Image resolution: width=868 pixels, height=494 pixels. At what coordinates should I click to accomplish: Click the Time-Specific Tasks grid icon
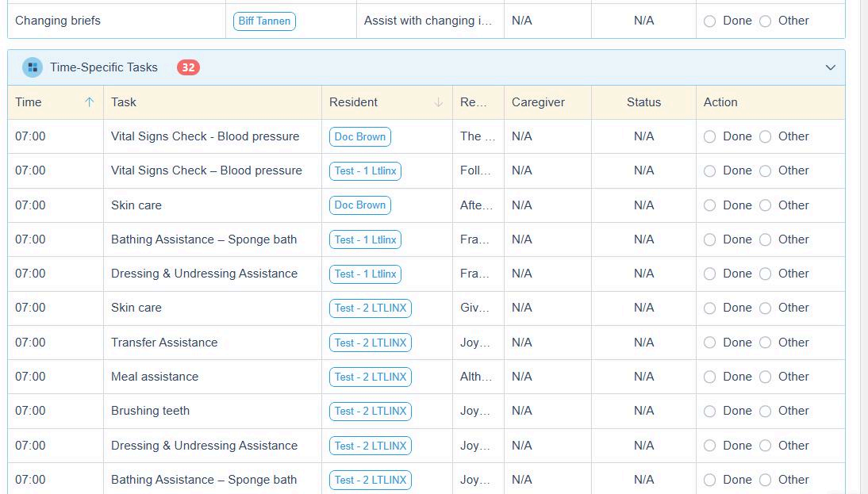click(x=33, y=67)
